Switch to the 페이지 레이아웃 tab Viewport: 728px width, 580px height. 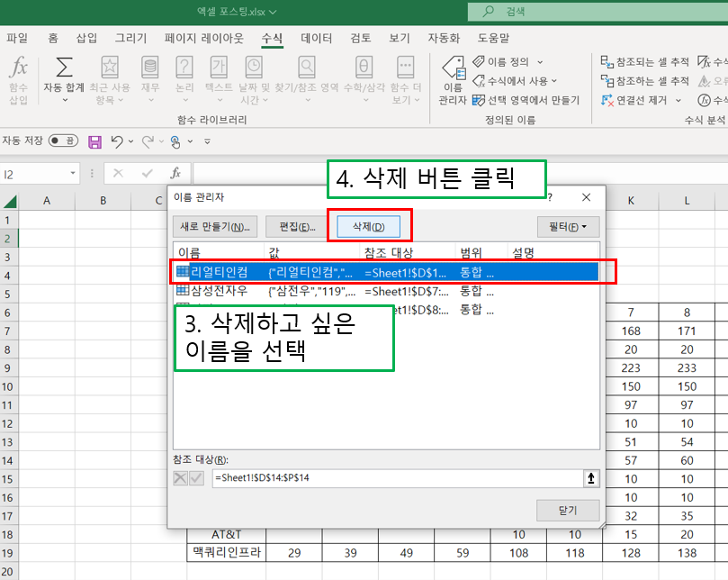[203, 38]
